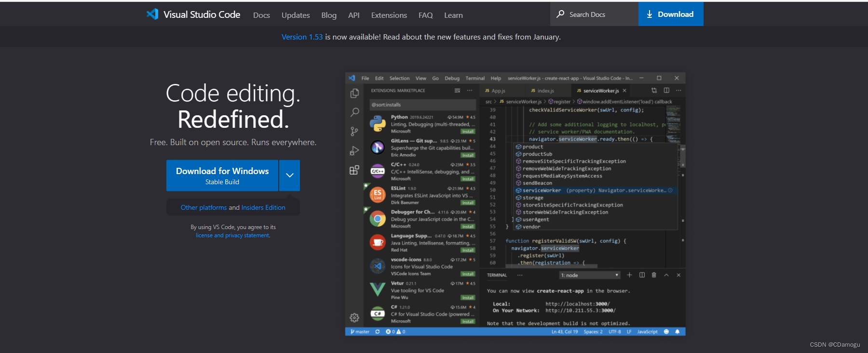
Task: Click the Search icon in activity bar
Action: [x=354, y=112]
